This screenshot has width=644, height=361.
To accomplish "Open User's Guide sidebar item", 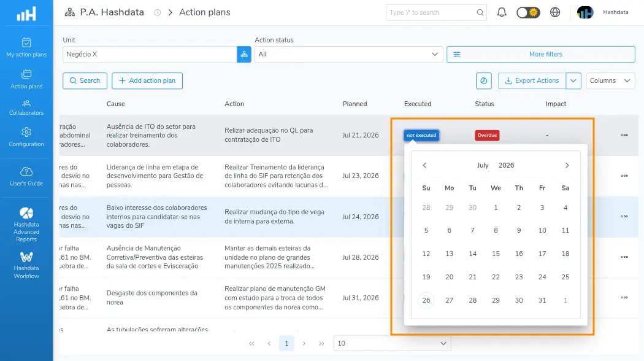I will (26, 176).
